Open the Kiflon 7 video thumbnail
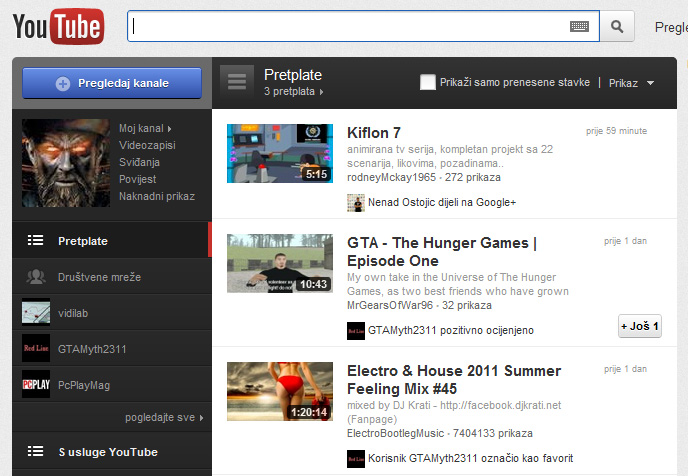 click(279, 153)
